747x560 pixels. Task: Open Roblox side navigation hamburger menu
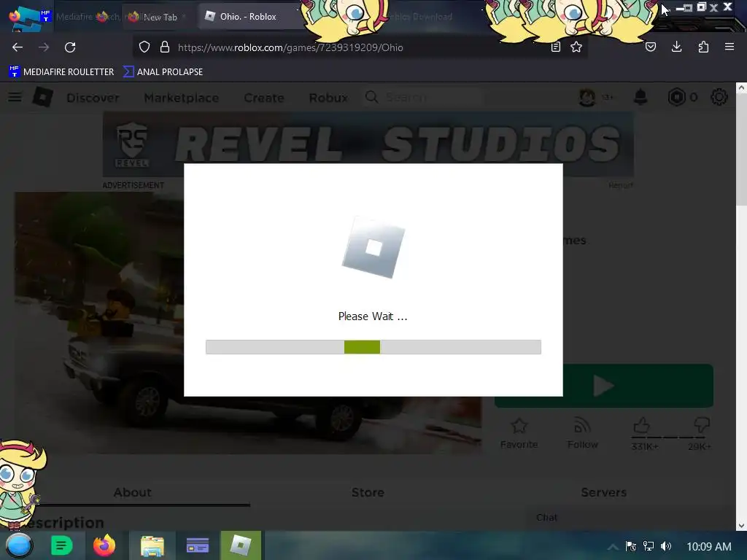click(15, 97)
